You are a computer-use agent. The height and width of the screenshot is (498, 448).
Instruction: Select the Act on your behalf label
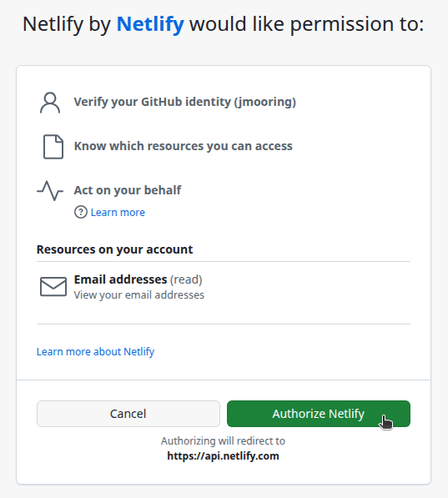click(x=128, y=190)
